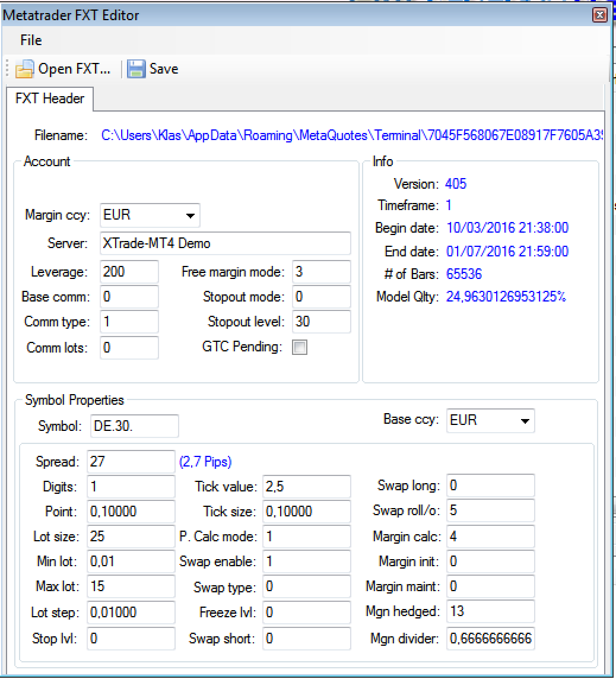Click the Swap long field

[490, 486]
